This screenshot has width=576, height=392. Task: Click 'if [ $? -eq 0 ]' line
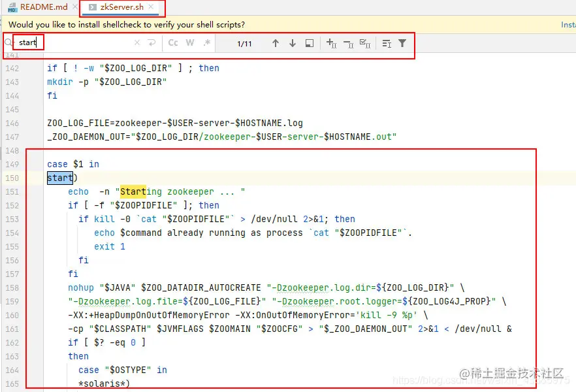point(107,342)
